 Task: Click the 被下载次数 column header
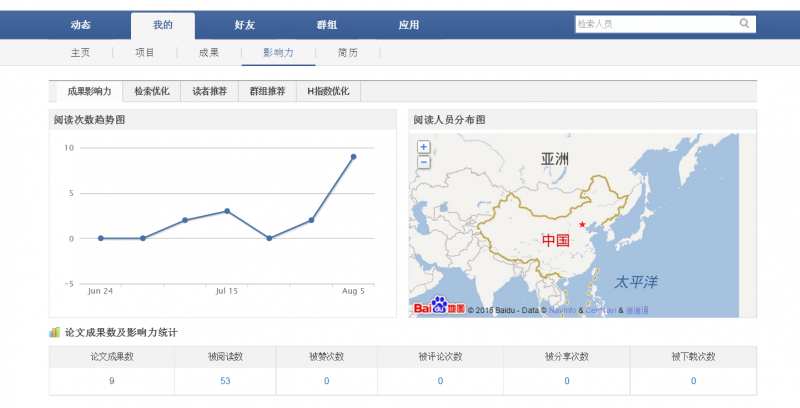[x=693, y=356]
